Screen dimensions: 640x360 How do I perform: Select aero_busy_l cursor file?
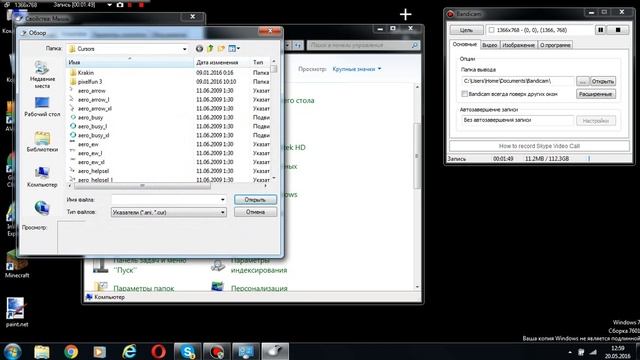(x=93, y=127)
